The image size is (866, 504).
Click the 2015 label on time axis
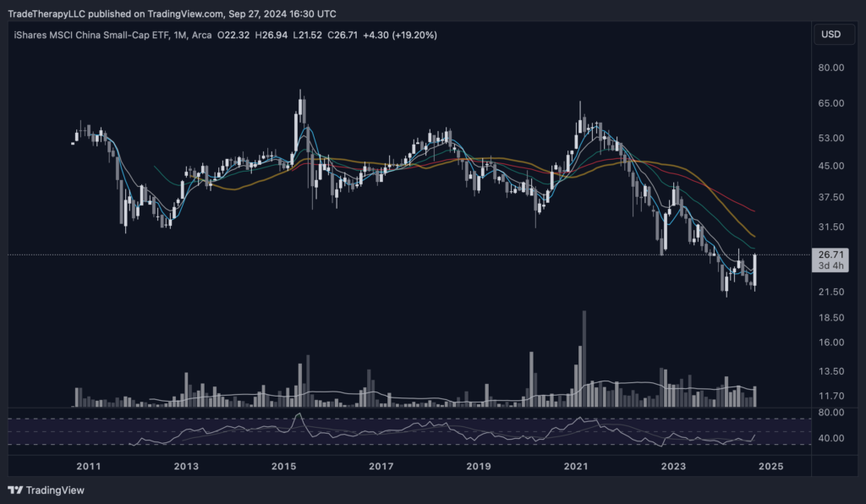pos(283,466)
